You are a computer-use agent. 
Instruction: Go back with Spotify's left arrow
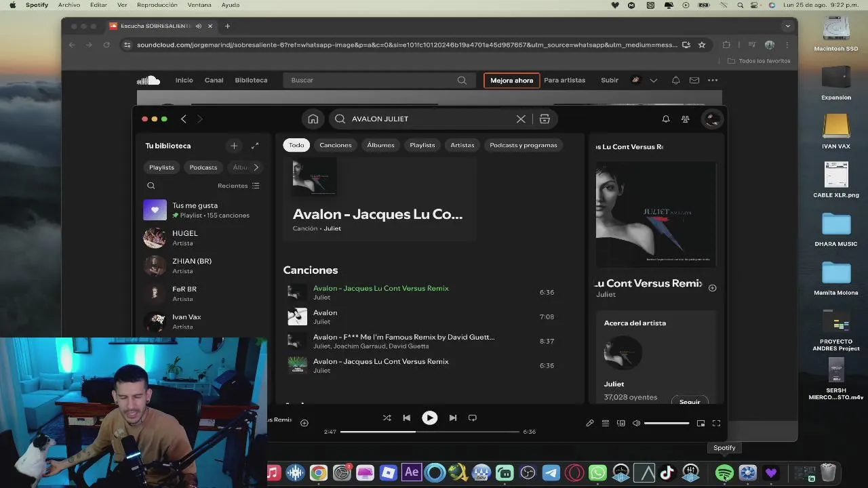(x=183, y=119)
